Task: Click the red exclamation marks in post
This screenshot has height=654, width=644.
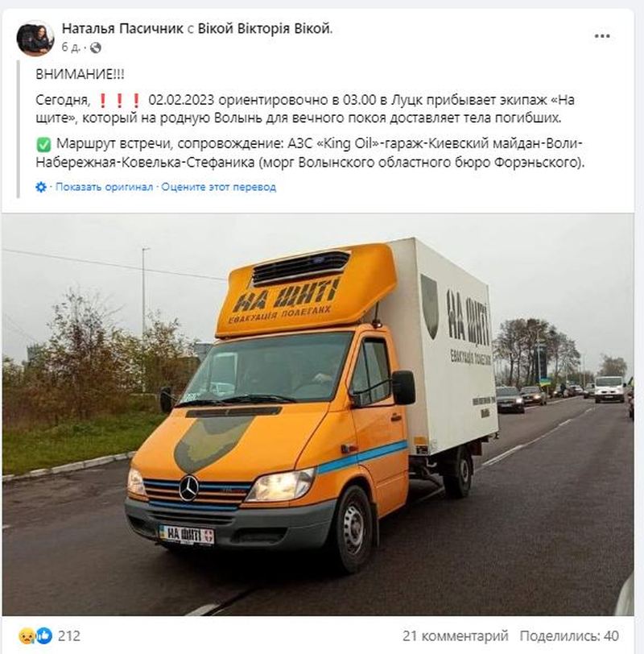Action: pos(119,101)
